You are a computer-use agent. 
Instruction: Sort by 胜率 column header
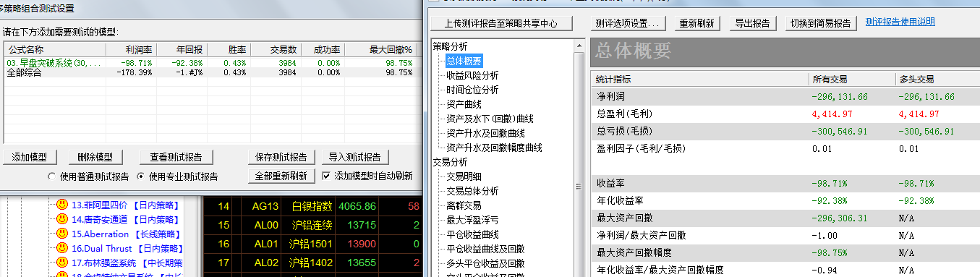[x=229, y=50]
